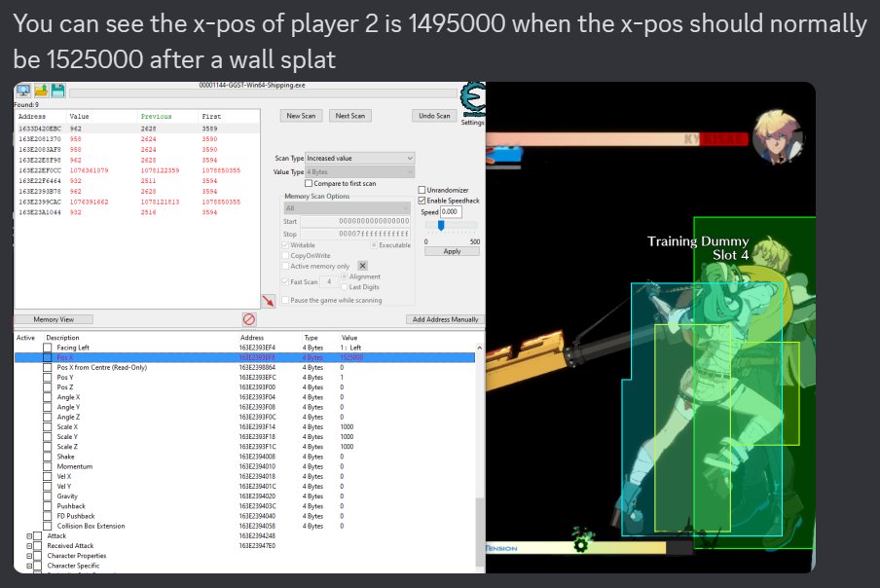Viewport: 880px width, 588px height.
Task: Collapse the Received Attack group
Action: tap(29, 546)
